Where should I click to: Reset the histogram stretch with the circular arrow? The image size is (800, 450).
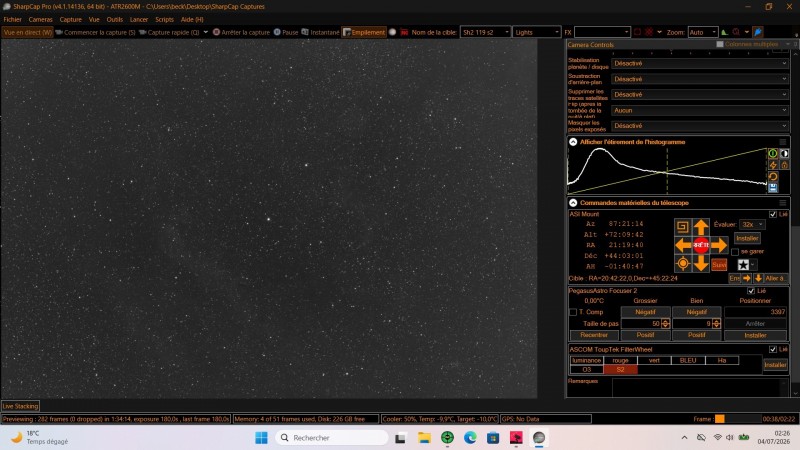pos(773,177)
